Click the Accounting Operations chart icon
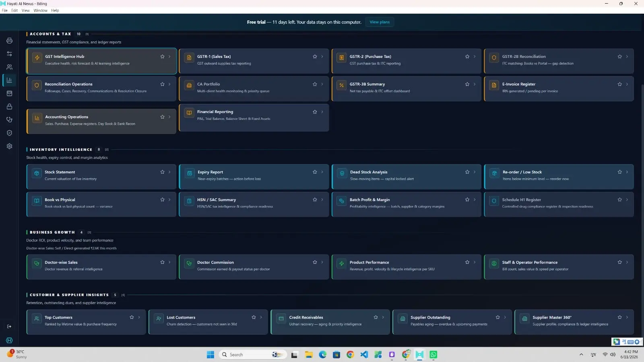 point(37,118)
